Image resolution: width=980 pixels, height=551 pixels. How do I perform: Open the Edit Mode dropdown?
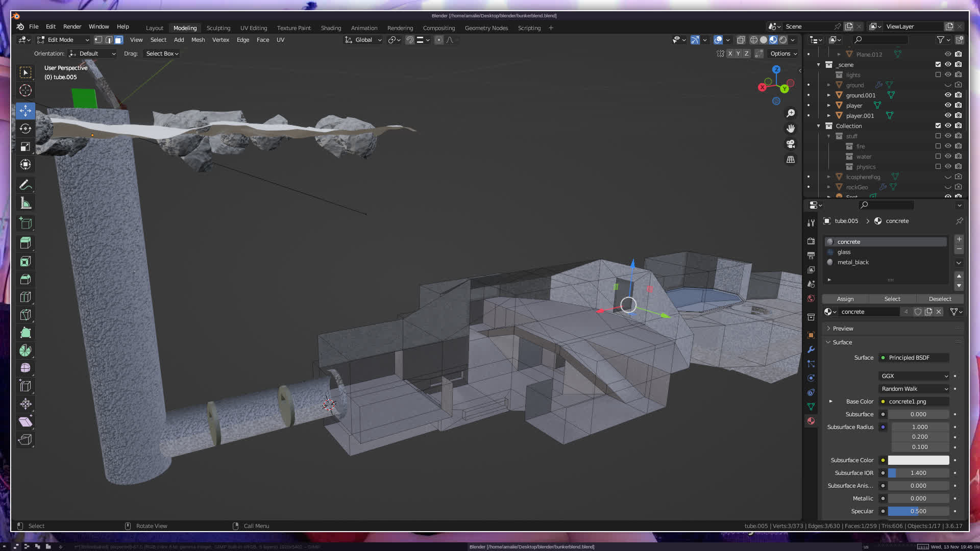tap(63, 40)
